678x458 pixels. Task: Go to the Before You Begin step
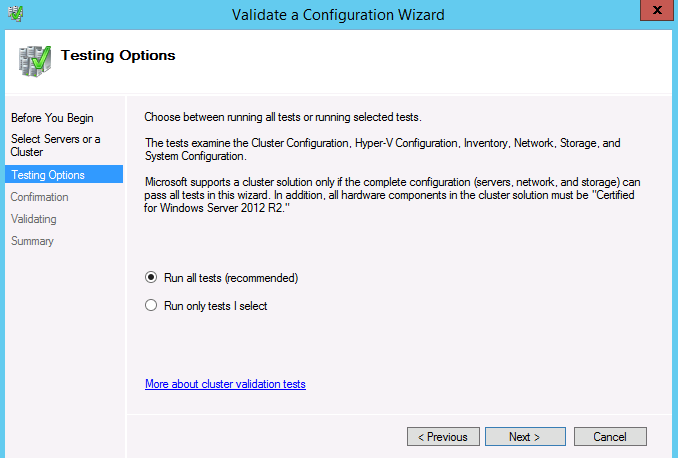click(52, 118)
